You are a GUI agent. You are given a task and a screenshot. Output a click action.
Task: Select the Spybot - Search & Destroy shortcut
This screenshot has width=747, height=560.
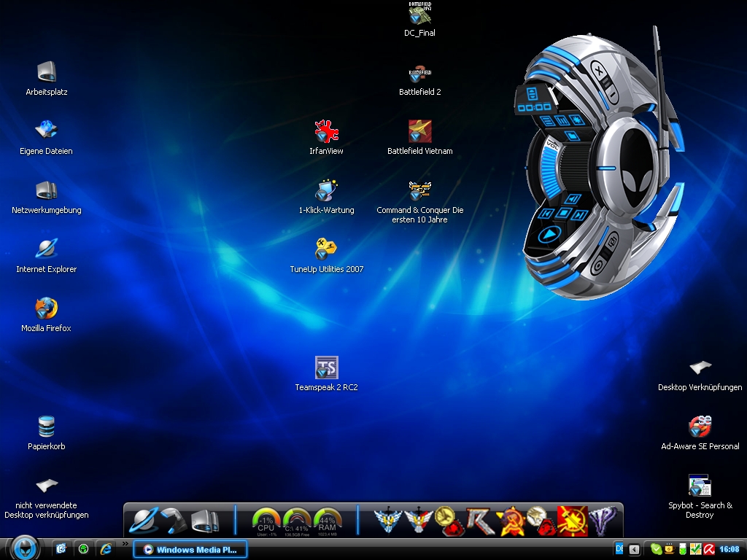click(x=700, y=497)
